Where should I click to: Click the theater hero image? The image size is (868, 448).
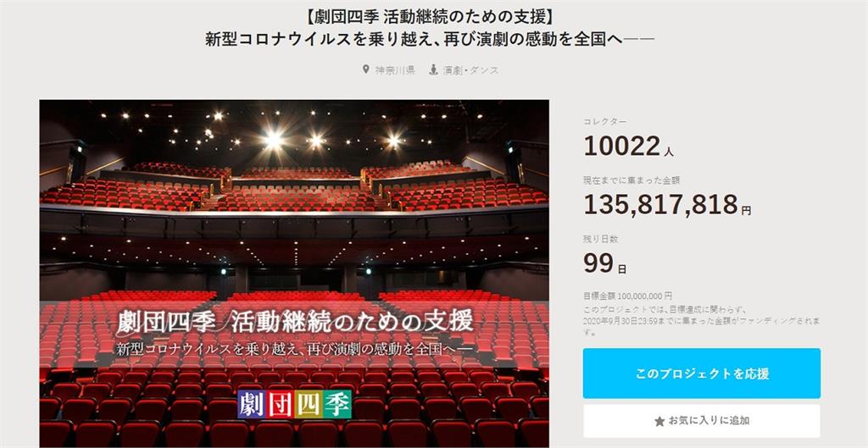click(294, 274)
